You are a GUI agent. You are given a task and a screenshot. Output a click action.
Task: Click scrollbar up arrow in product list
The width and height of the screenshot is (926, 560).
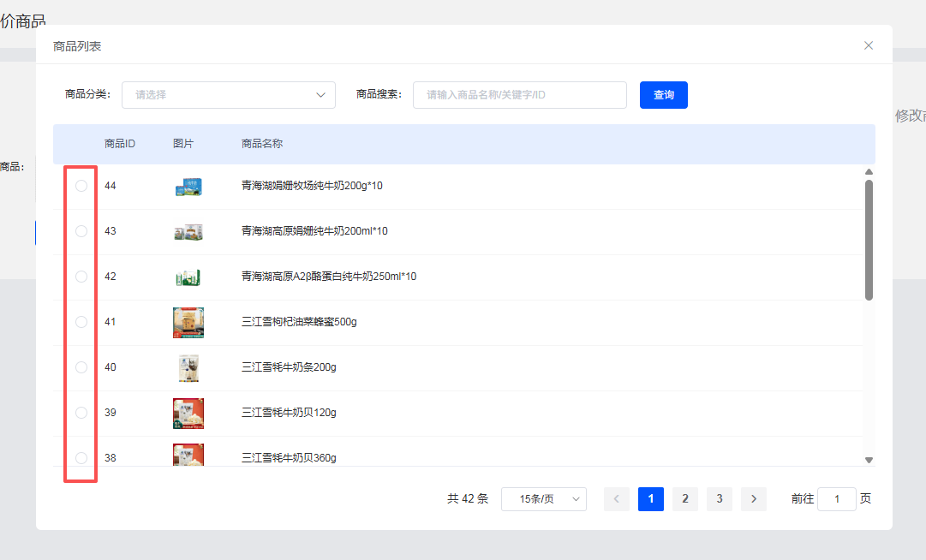(x=869, y=172)
